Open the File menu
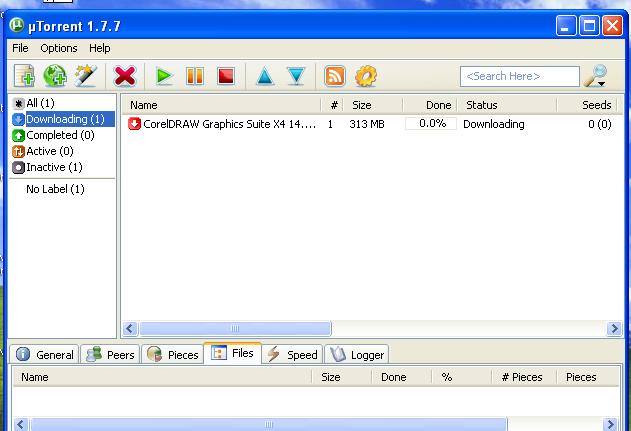This screenshot has height=431, width=631. (20, 48)
